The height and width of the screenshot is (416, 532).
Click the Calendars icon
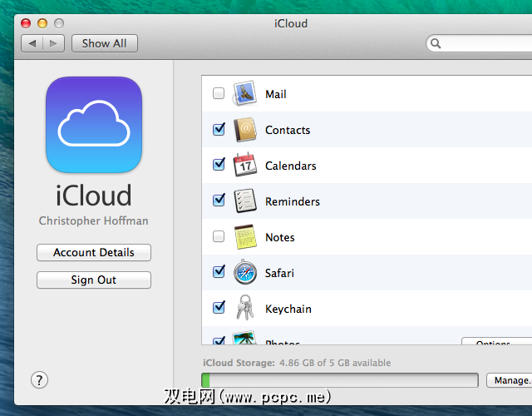coord(244,166)
